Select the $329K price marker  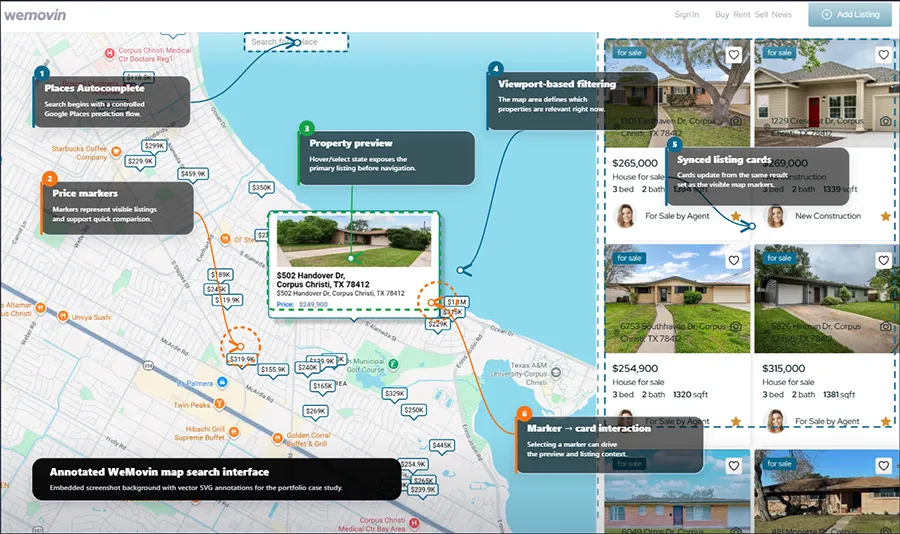coord(395,394)
